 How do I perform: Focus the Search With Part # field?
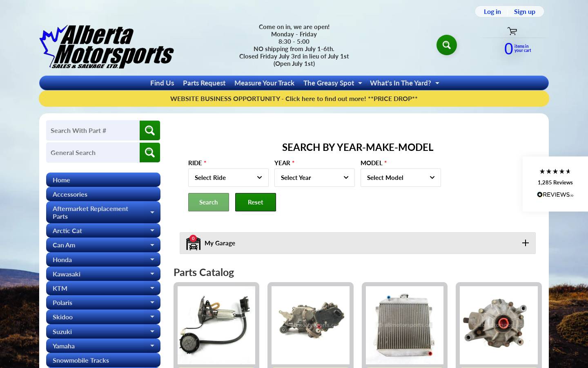click(x=93, y=130)
